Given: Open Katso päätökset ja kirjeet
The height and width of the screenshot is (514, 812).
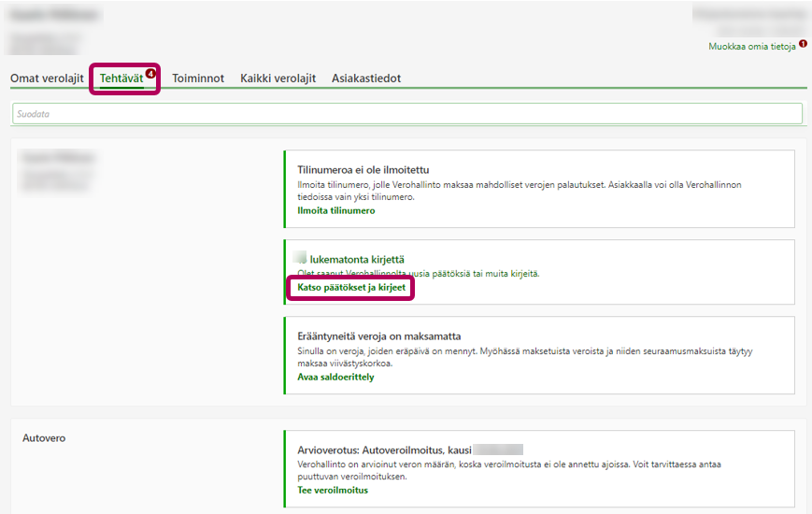Looking at the screenshot, I should 351,288.
